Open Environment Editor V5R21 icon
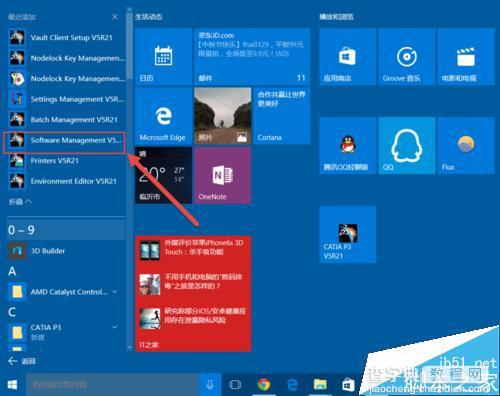The height and width of the screenshot is (396, 500). pos(17,181)
